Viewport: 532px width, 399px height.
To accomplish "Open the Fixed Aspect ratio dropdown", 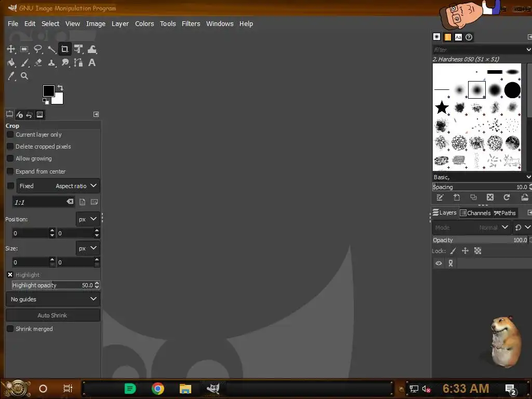I will click(x=58, y=186).
